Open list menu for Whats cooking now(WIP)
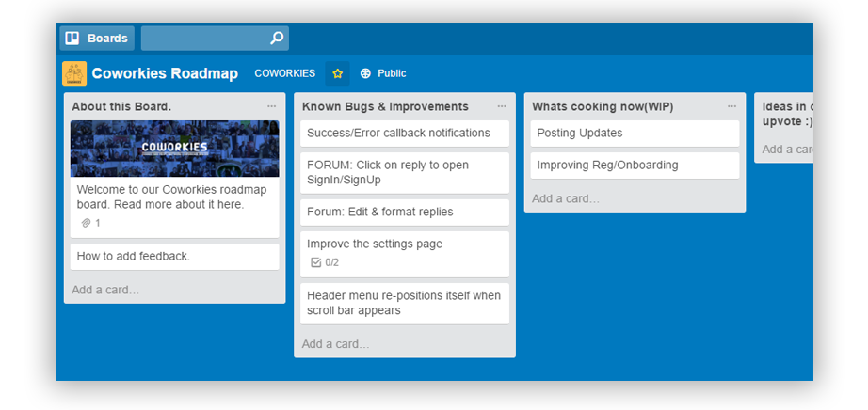 click(731, 106)
